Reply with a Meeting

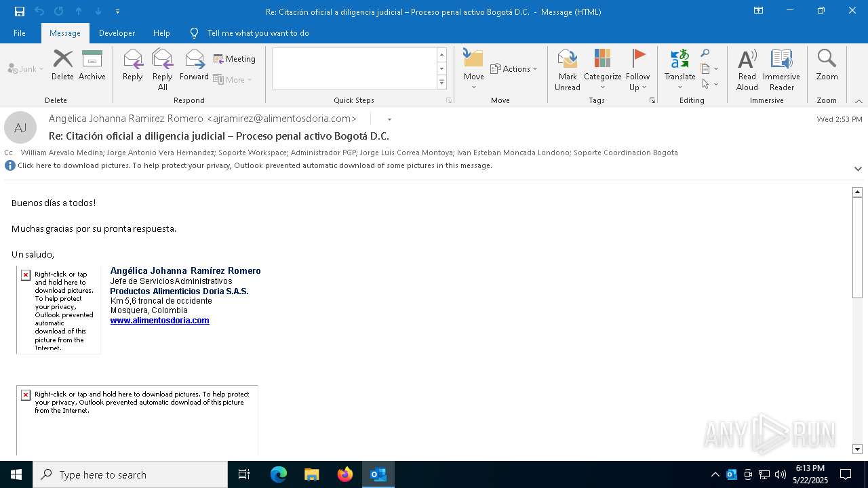(235, 59)
